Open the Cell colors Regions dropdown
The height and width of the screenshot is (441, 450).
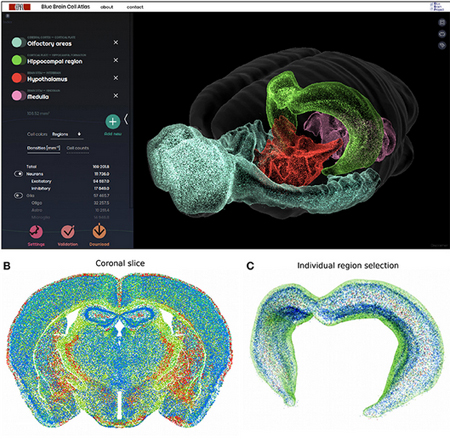(67, 134)
